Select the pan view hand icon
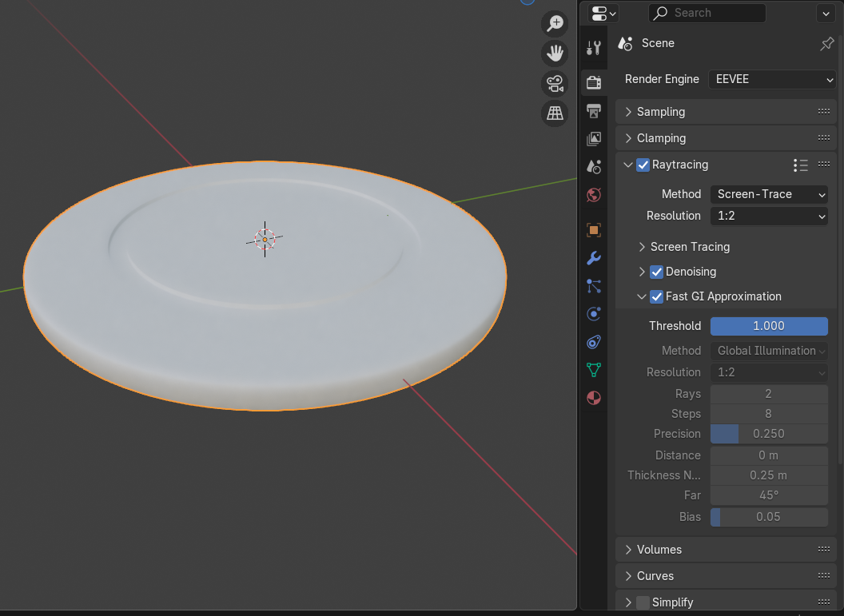Screen dimensions: 844x616 (x=555, y=54)
